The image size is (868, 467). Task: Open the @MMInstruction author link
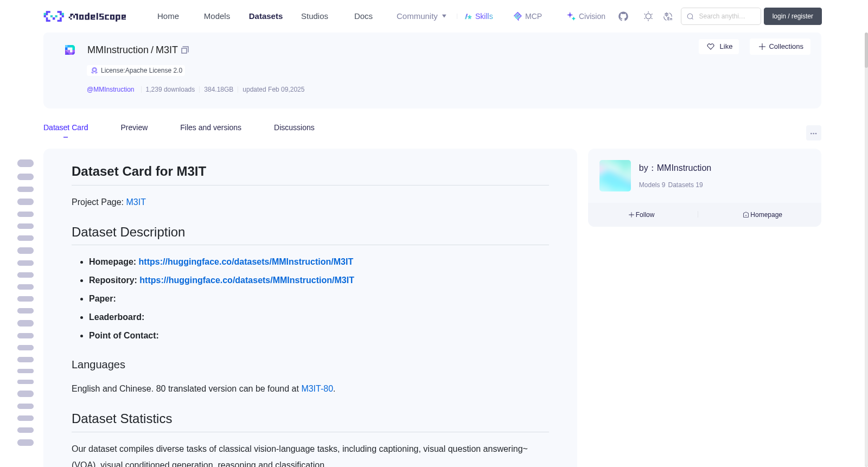point(111,89)
